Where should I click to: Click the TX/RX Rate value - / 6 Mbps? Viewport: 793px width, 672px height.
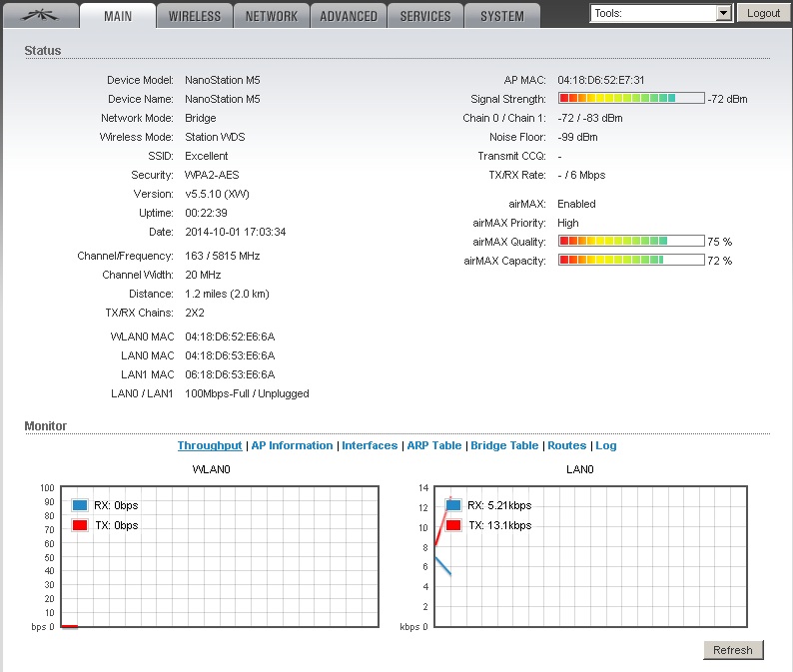click(581, 175)
